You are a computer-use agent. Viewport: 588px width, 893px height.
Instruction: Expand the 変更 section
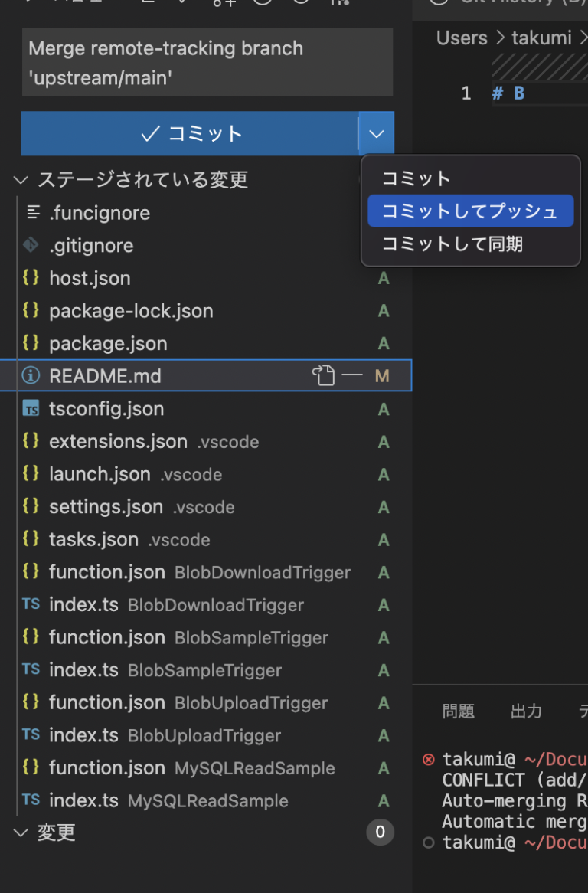tap(20, 832)
